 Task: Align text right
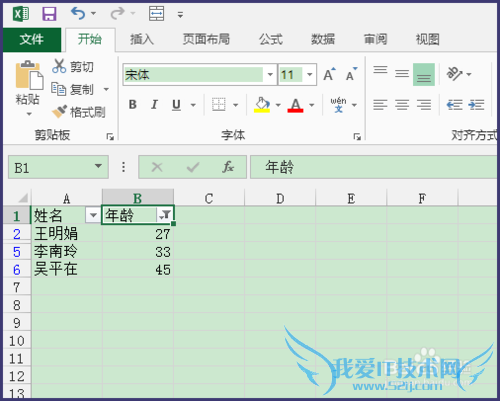tap(424, 105)
